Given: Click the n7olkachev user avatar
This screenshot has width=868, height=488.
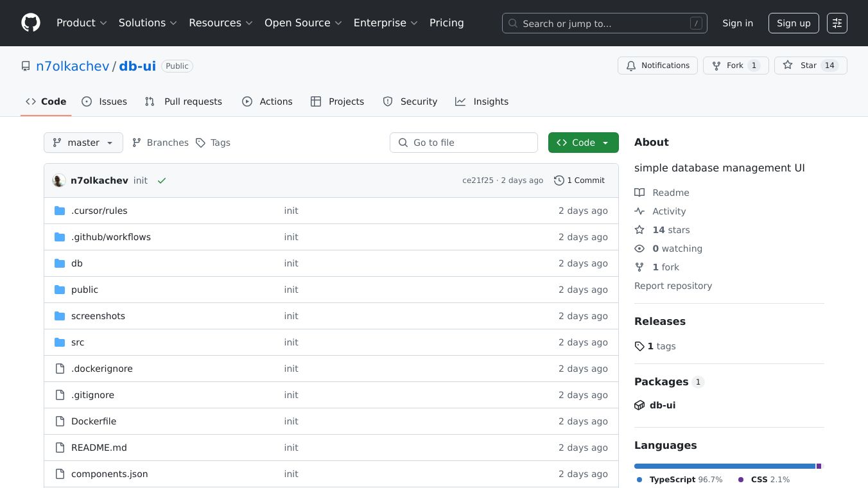Looking at the screenshot, I should 59,180.
